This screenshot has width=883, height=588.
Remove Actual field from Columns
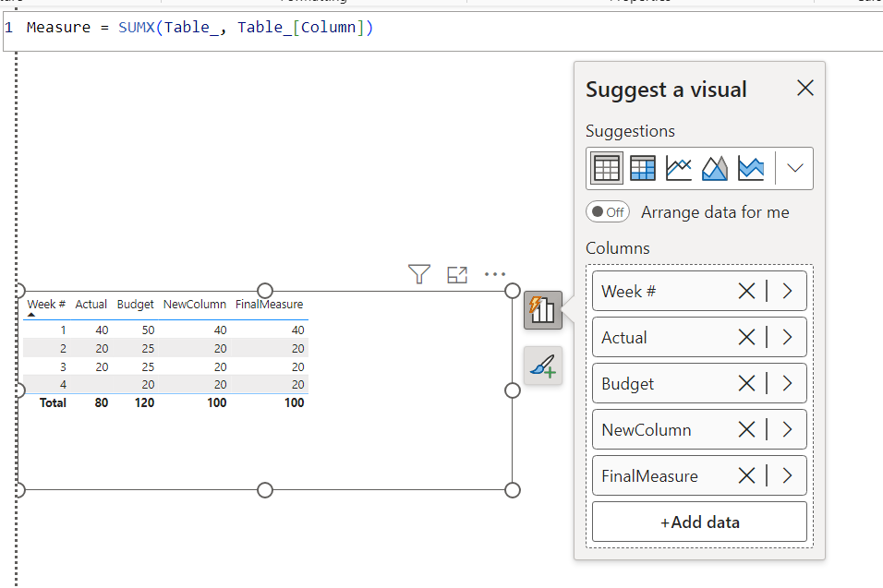tap(746, 337)
